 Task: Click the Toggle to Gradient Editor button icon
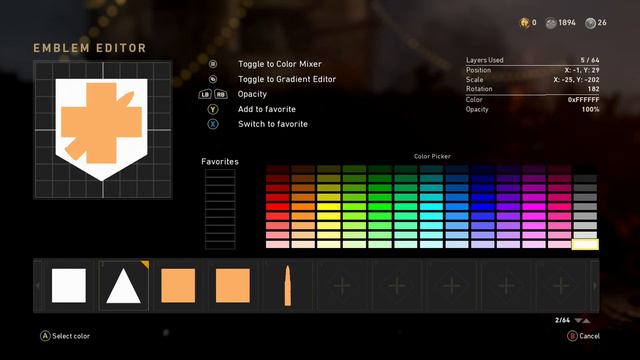213,79
